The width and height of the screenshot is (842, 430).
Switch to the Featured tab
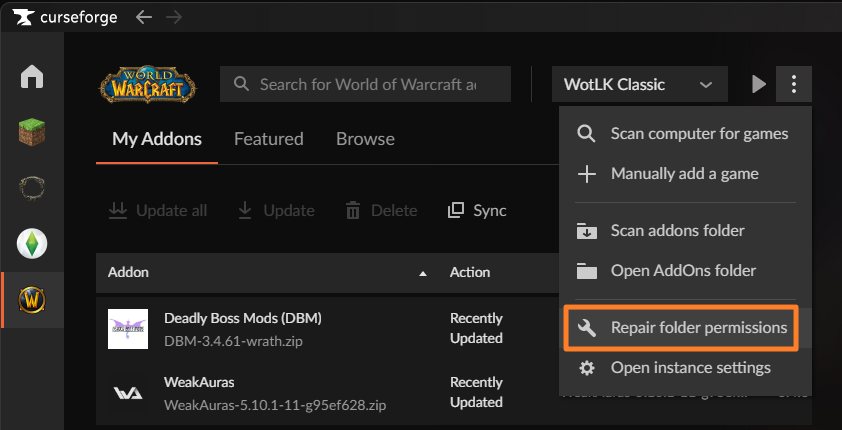[268, 139]
